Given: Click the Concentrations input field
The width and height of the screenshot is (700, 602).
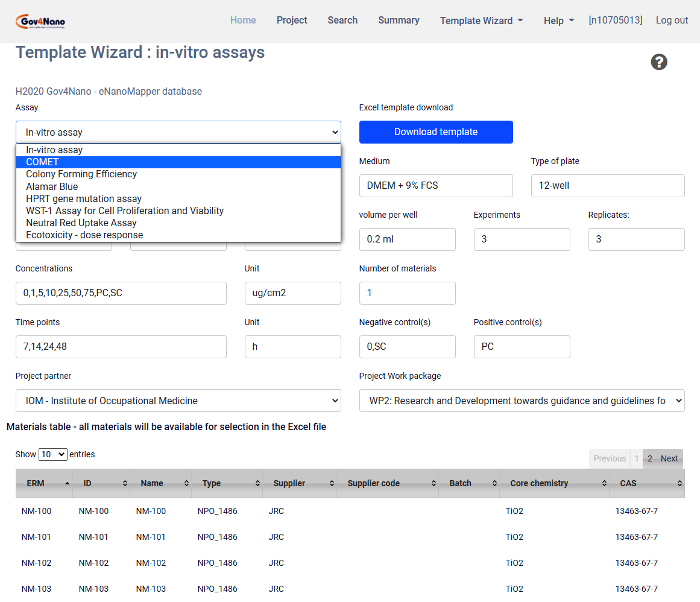Looking at the screenshot, I should 121,293.
